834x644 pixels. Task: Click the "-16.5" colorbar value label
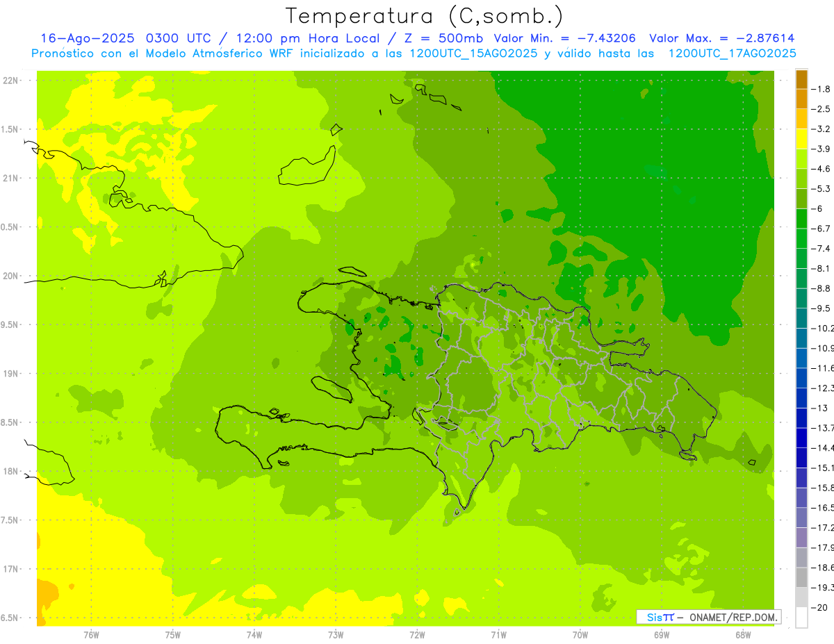tap(822, 508)
